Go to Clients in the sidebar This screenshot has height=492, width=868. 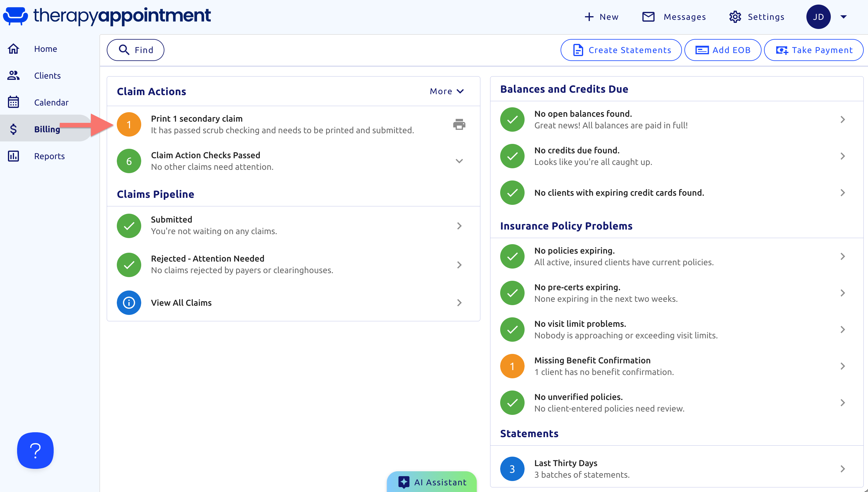tap(47, 75)
